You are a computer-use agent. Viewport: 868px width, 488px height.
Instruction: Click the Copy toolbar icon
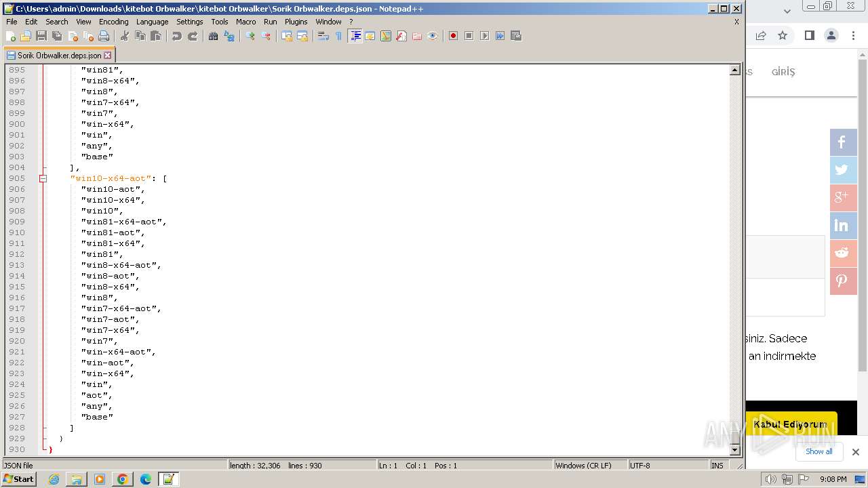140,36
